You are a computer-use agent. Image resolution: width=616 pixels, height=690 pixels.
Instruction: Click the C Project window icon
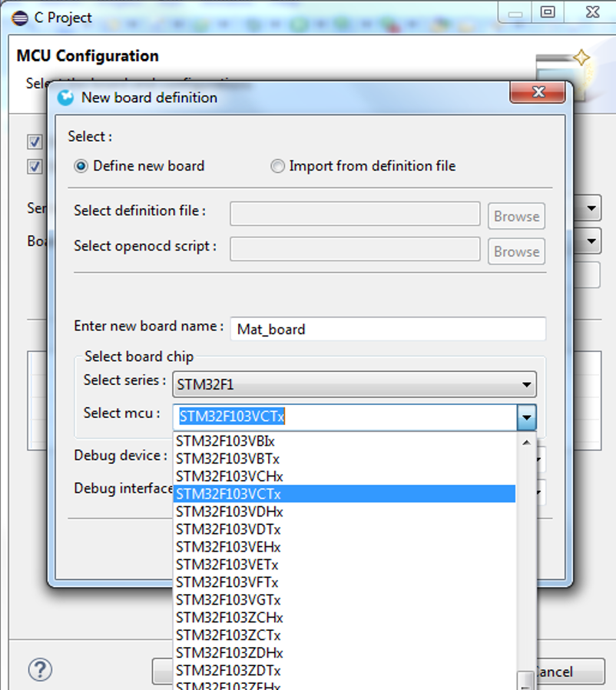coord(20,17)
